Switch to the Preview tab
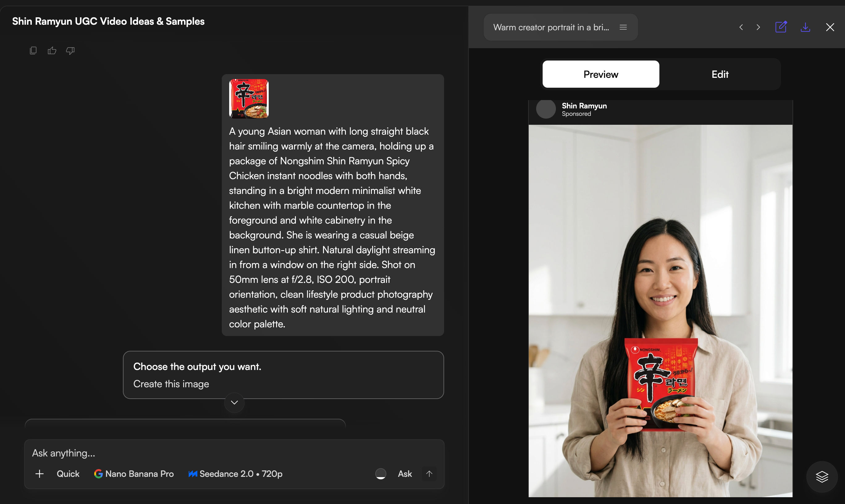Viewport: 845px width, 504px height. (x=600, y=74)
